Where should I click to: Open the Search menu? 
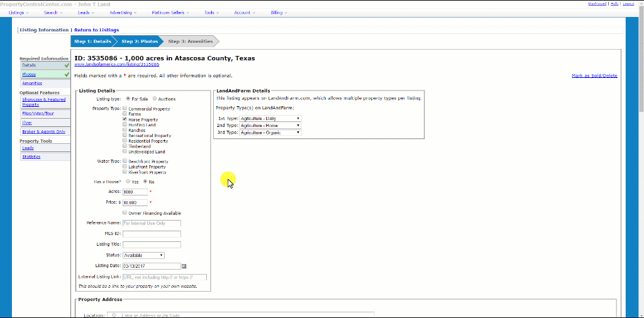point(53,13)
